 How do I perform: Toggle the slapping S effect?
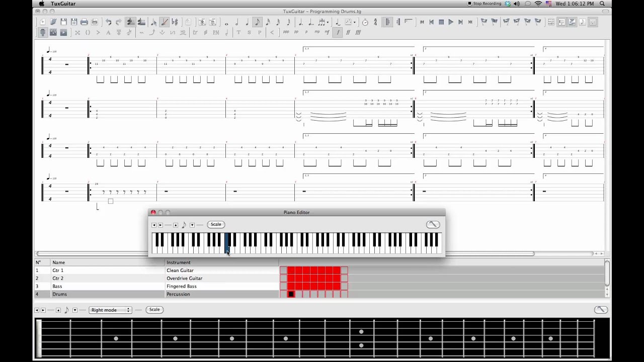249,32
